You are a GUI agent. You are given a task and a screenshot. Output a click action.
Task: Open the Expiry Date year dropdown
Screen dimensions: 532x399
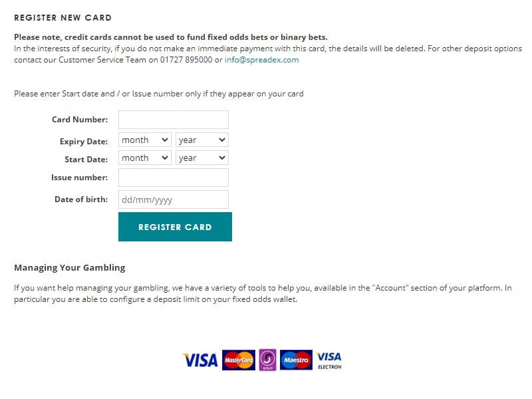pyautogui.click(x=202, y=140)
